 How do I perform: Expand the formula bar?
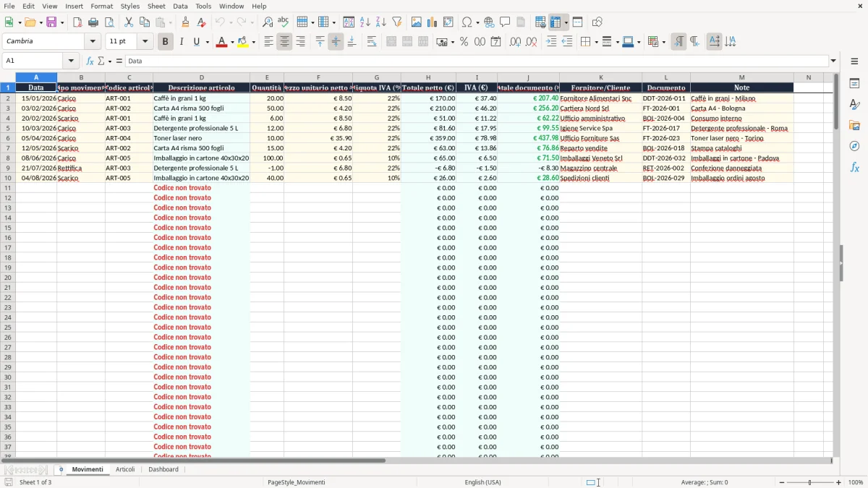[x=833, y=61]
